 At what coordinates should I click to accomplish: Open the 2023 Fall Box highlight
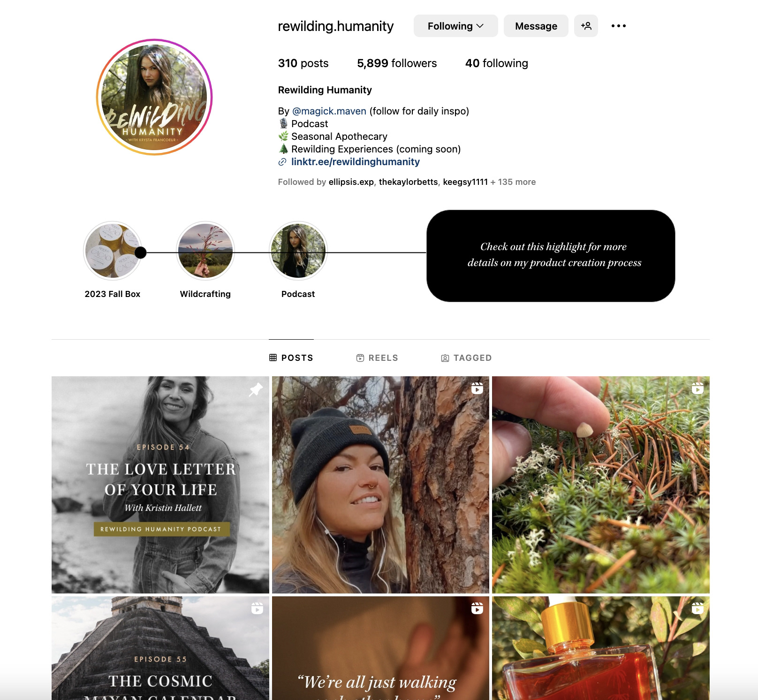pyautogui.click(x=113, y=251)
